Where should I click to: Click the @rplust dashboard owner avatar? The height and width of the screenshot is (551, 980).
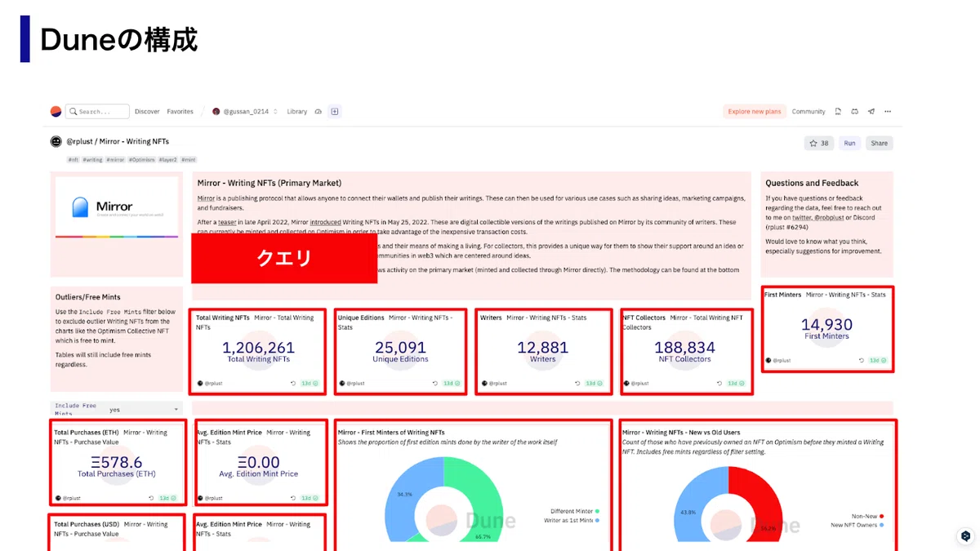(x=56, y=142)
